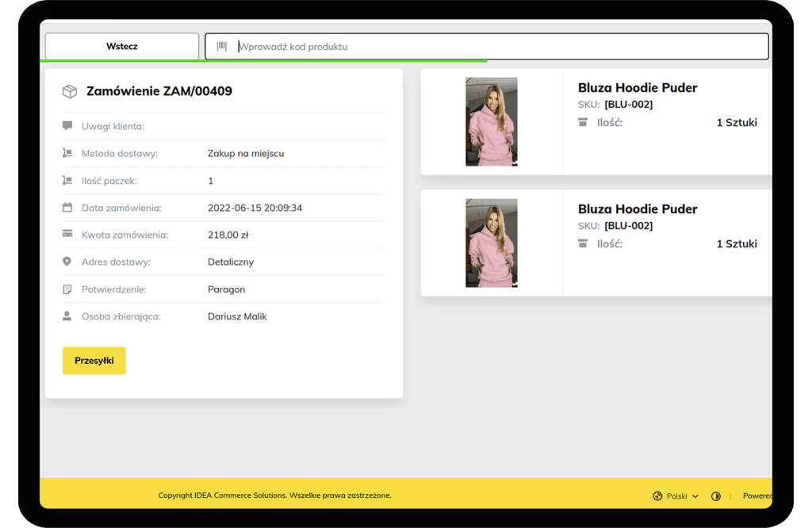
Task: Click the Ilość box icon in the top product card
Action: tap(583, 122)
